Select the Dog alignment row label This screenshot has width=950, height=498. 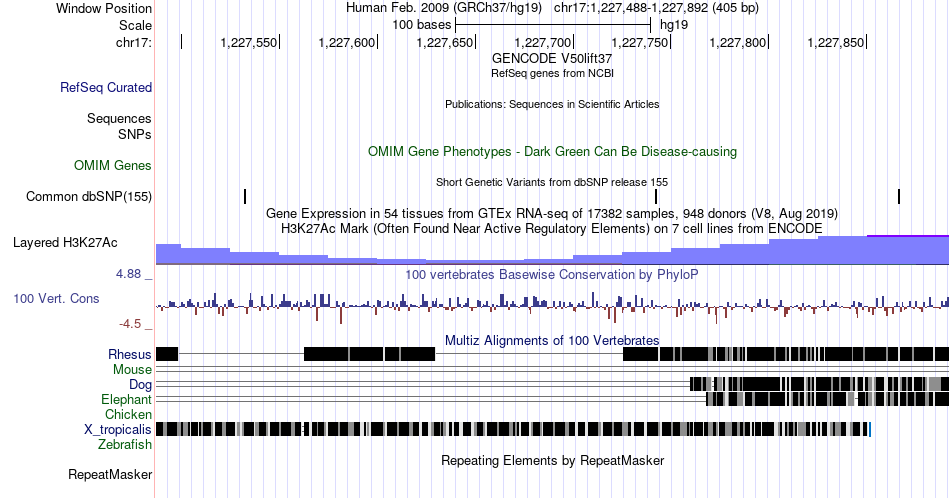pos(141,385)
